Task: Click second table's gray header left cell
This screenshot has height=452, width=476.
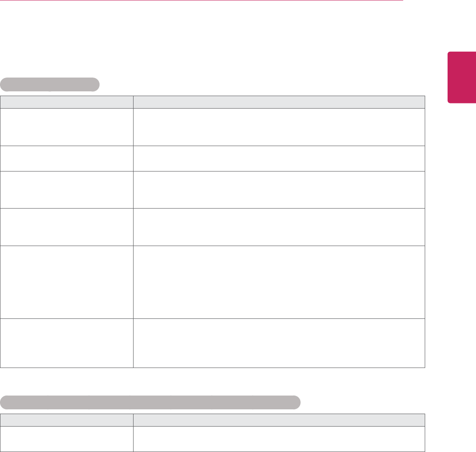Action: [x=66, y=420]
